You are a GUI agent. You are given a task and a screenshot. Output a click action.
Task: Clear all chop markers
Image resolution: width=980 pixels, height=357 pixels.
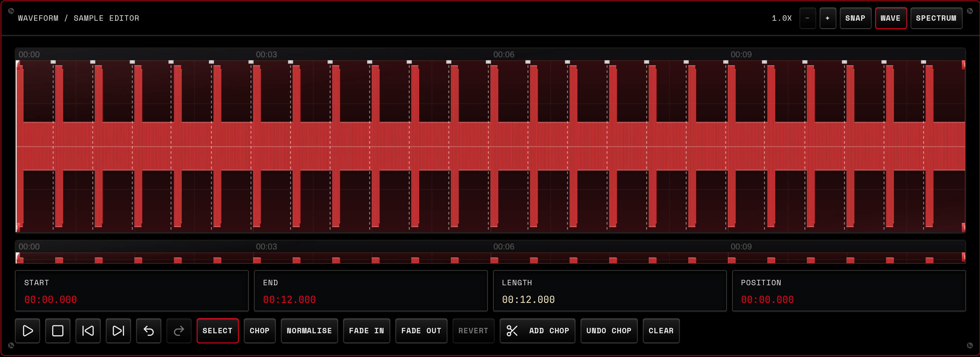661,331
